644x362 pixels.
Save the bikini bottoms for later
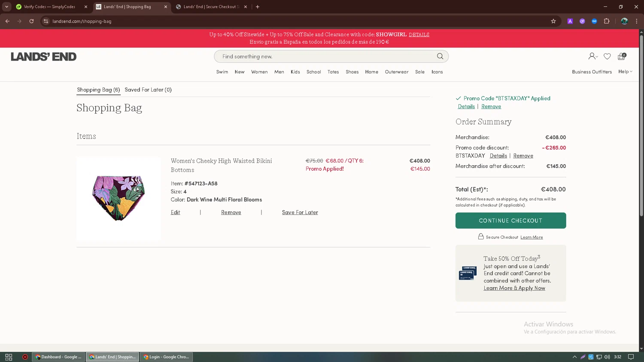click(300, 212)
